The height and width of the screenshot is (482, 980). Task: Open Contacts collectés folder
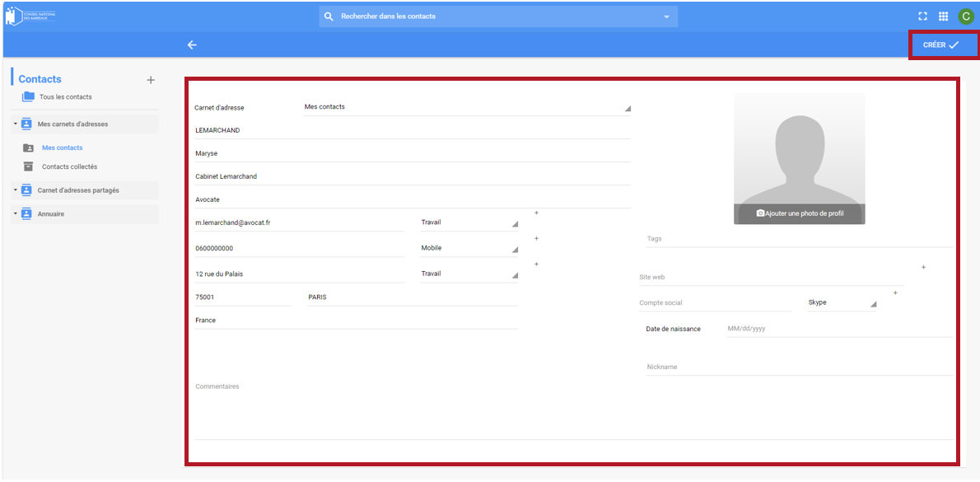tap(69, 166)
